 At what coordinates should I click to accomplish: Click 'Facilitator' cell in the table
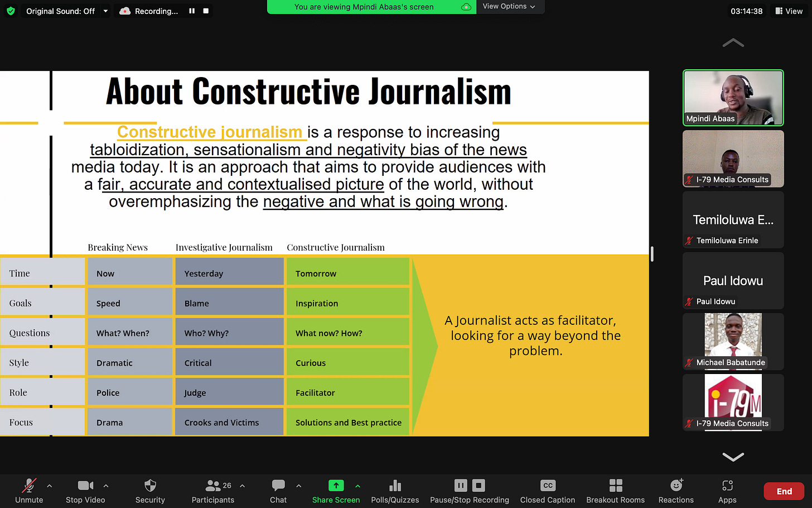pyautogui.click(x=348, y=392)
